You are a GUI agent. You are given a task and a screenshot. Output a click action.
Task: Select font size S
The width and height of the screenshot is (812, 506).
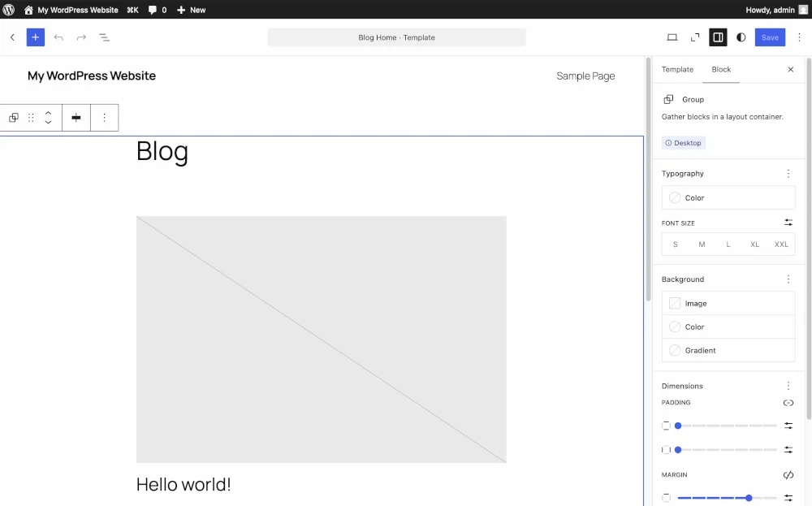676,244
